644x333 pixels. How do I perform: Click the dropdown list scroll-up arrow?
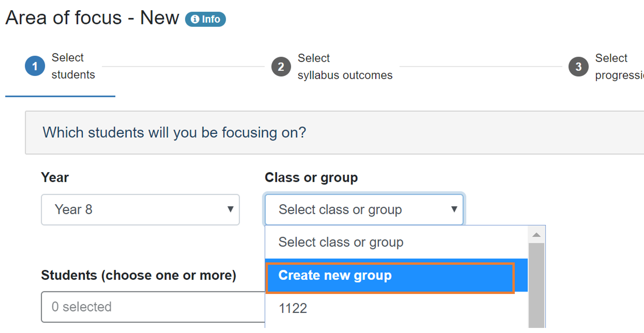click(536, 235)
